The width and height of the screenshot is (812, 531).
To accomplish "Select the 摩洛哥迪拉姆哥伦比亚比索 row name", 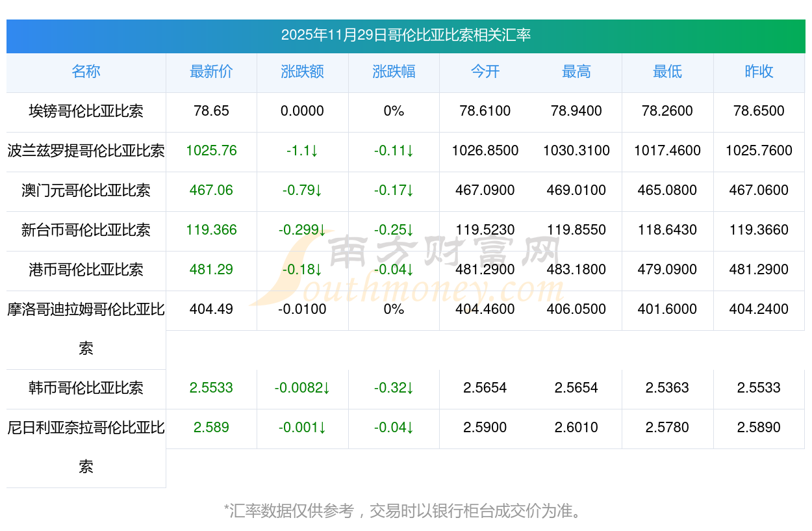I will 86,329.
